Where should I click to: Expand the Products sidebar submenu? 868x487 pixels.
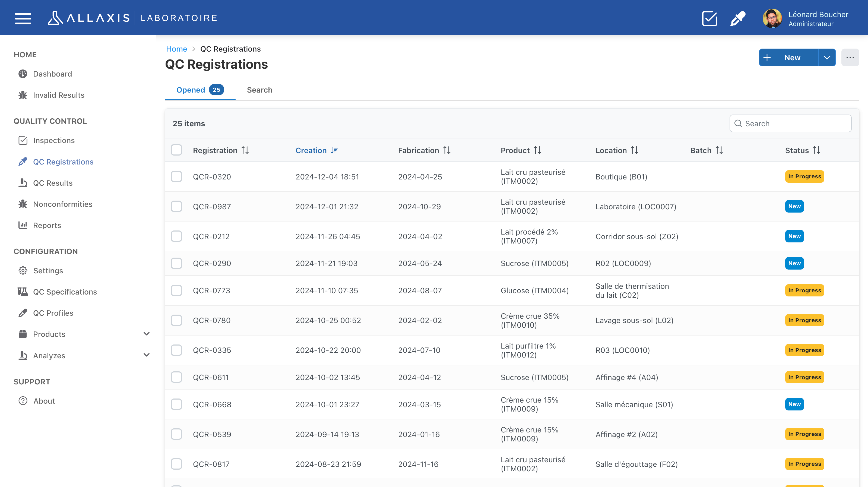click(146, 334)
